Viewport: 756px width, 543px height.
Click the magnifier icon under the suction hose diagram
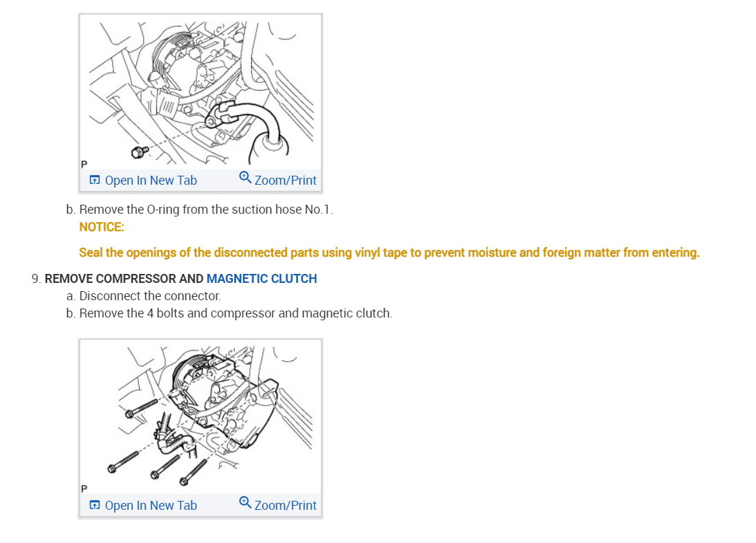pyautogui.click(x=245, y=178)
